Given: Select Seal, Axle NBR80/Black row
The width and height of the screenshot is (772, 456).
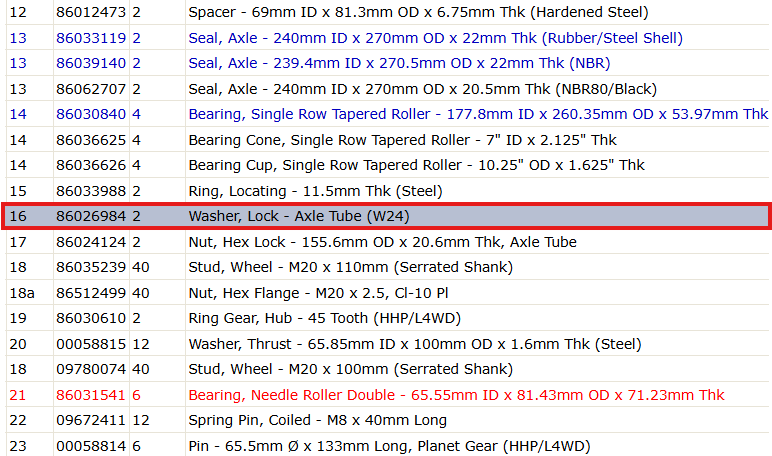Looking at the screenshot, I should coord(387,89).
